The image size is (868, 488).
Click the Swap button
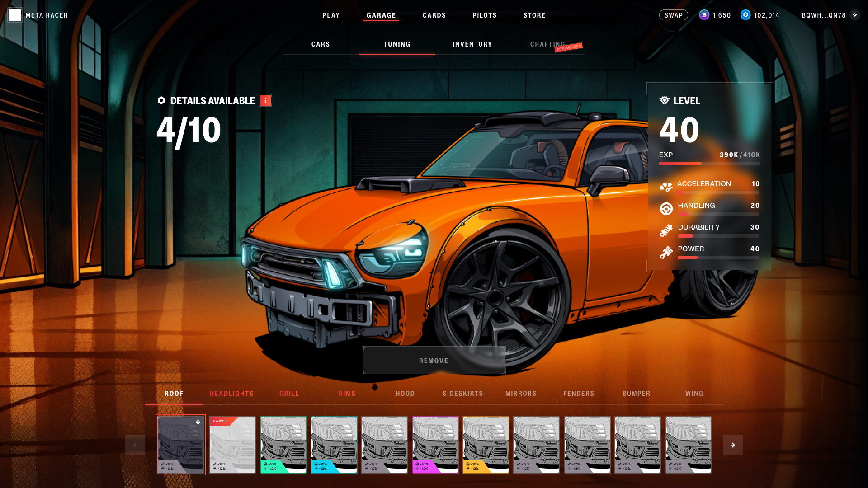[x=673, y=15]
